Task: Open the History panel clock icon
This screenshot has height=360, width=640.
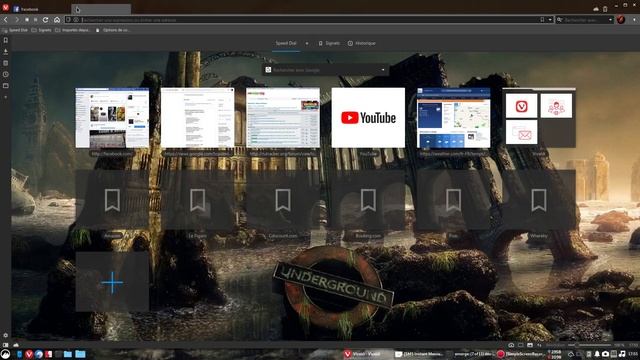Action: pos(6,74)
